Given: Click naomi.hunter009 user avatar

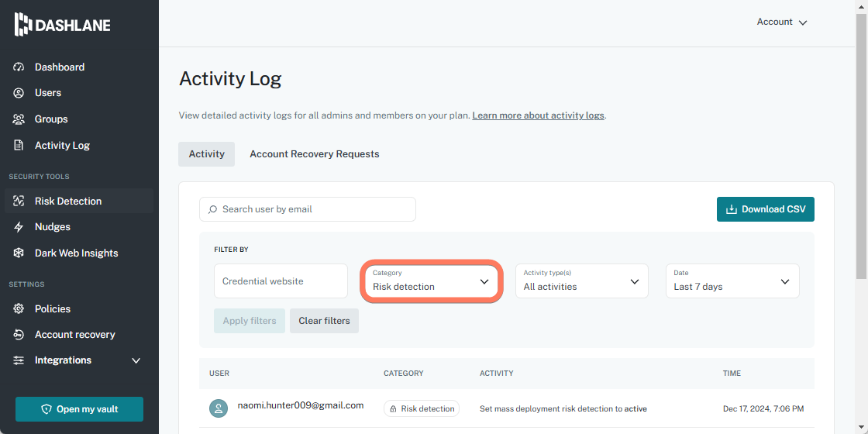Looking at the screenshot, I should point(219,408).
